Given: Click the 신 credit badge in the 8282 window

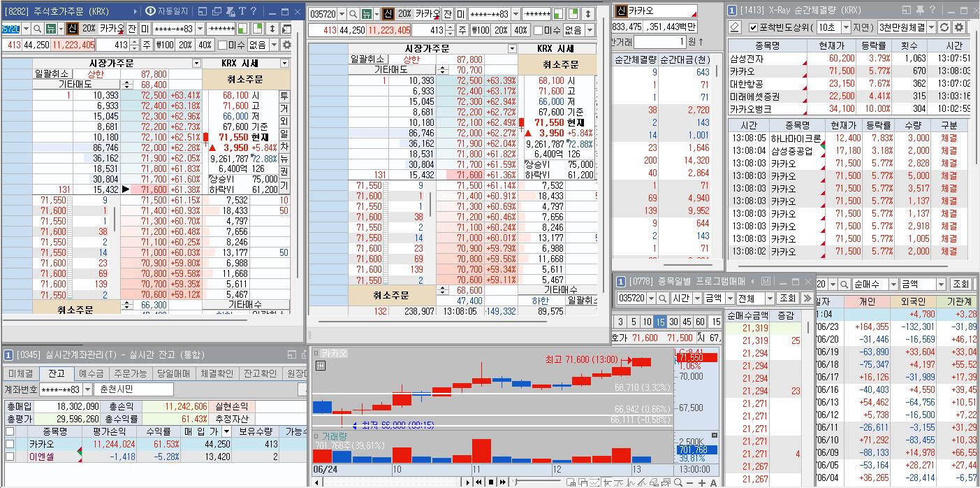Looking at the screenshot, I should tap(73, 29).
